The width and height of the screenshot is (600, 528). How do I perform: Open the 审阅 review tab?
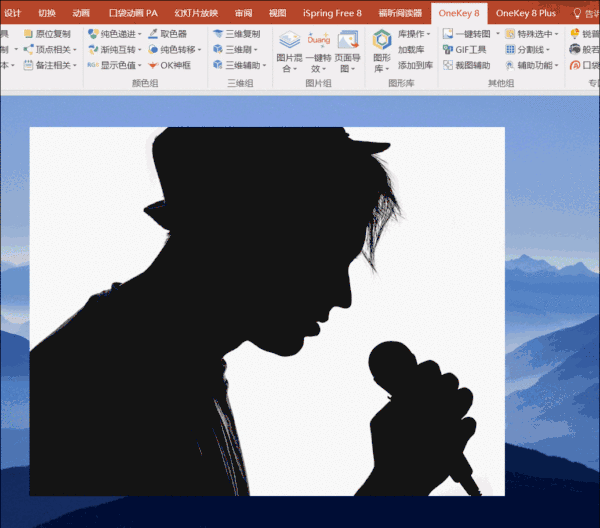pyautogui.click(x=244, y=13)
